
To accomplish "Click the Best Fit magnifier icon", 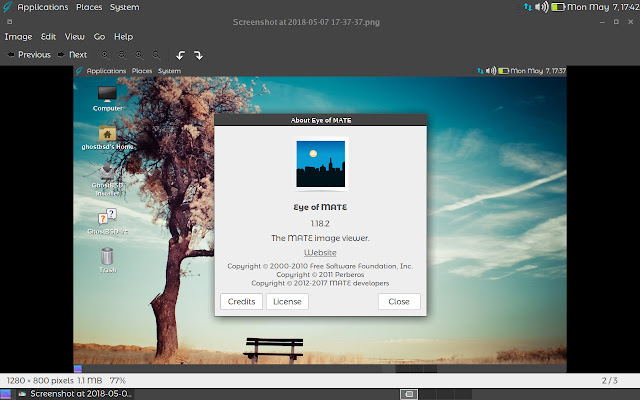I will coord(156,55).
